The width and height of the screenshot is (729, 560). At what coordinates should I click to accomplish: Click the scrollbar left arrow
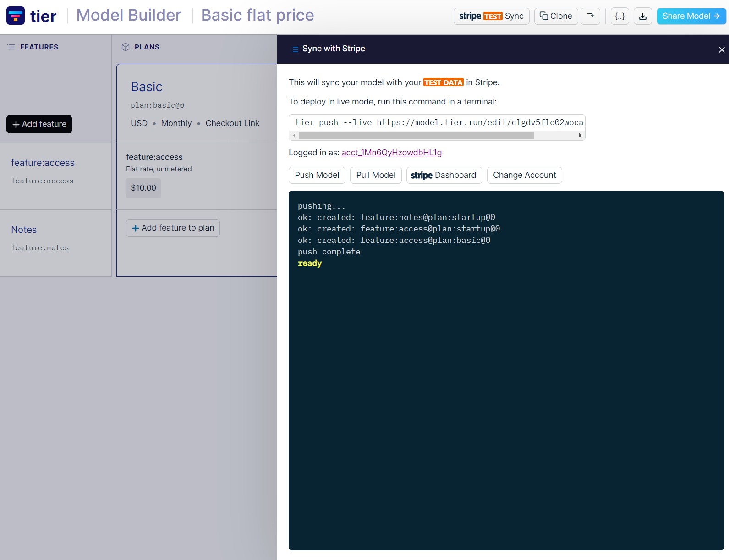[x=294, y=136]
